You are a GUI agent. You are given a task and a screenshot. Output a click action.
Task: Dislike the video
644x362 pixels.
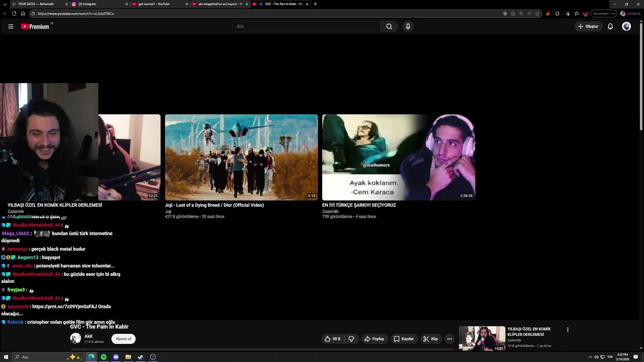pyautogui.click(x=351, y=339)
